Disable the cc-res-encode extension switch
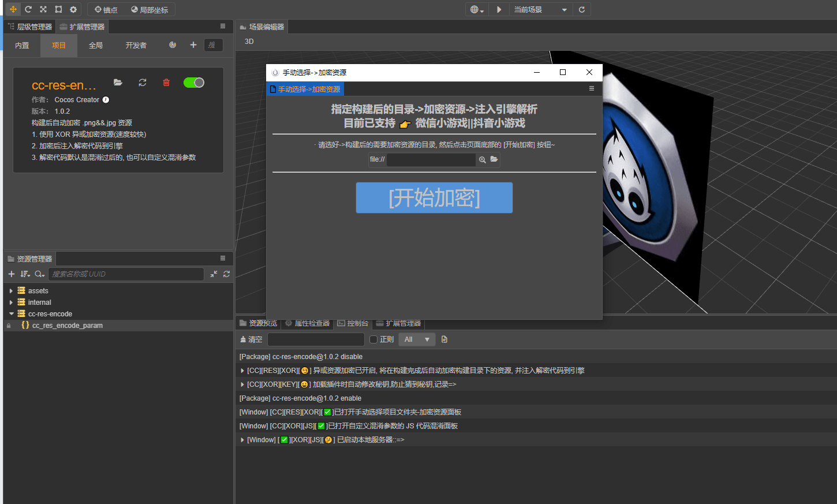 194,83
